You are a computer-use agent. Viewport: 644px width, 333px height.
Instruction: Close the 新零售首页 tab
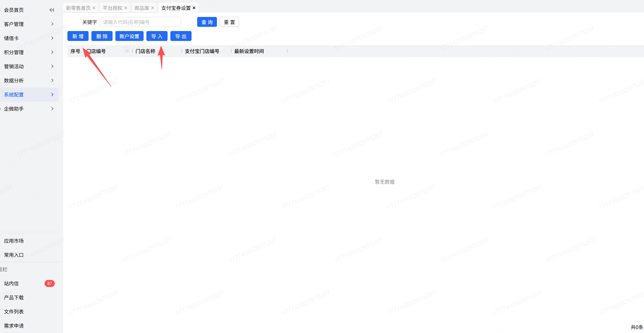click(x=94, y=8)
